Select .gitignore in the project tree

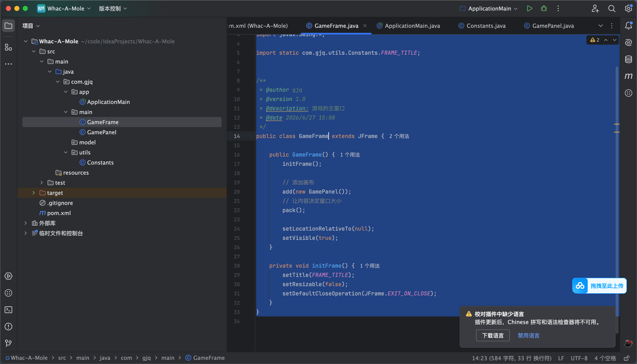coord(60,203)
